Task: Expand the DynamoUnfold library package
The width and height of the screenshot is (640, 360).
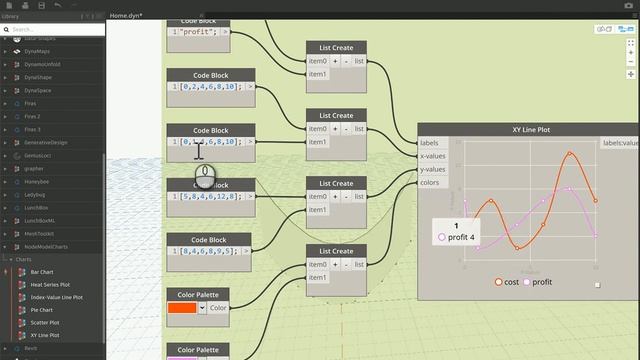Action: click(x=5, y=64)
